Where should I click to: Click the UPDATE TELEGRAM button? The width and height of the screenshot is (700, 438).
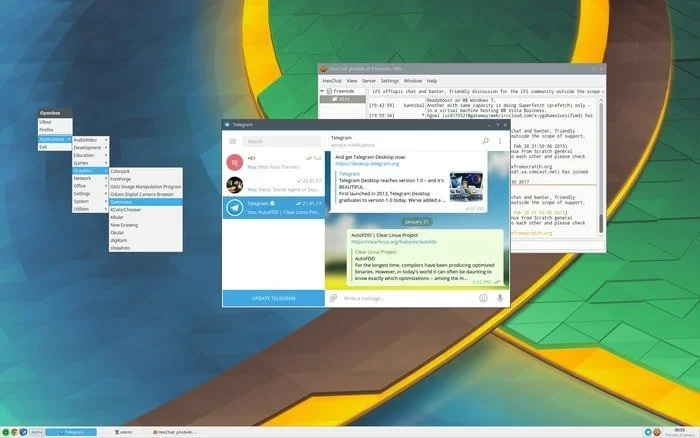273,298
